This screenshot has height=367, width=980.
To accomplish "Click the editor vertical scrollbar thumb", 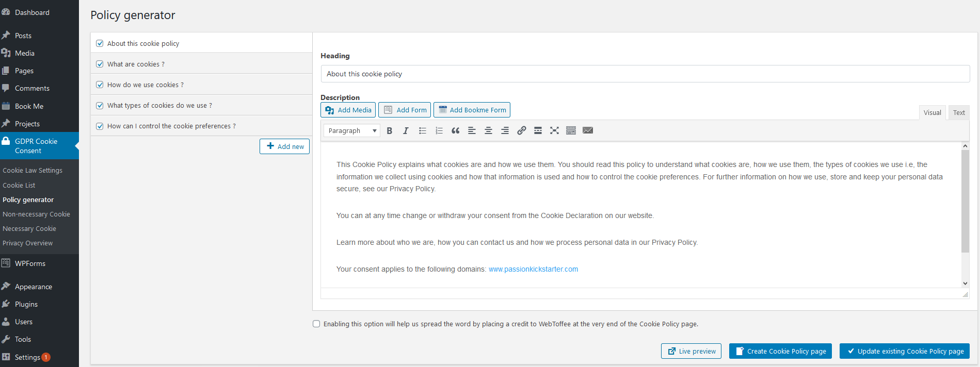I will [965, 201].
